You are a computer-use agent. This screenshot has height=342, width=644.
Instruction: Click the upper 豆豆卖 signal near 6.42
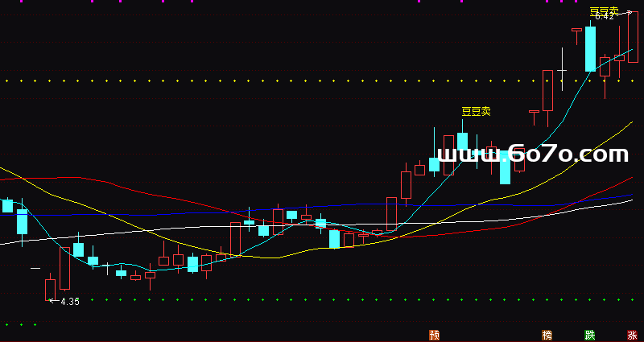click(x=603, y=10)
